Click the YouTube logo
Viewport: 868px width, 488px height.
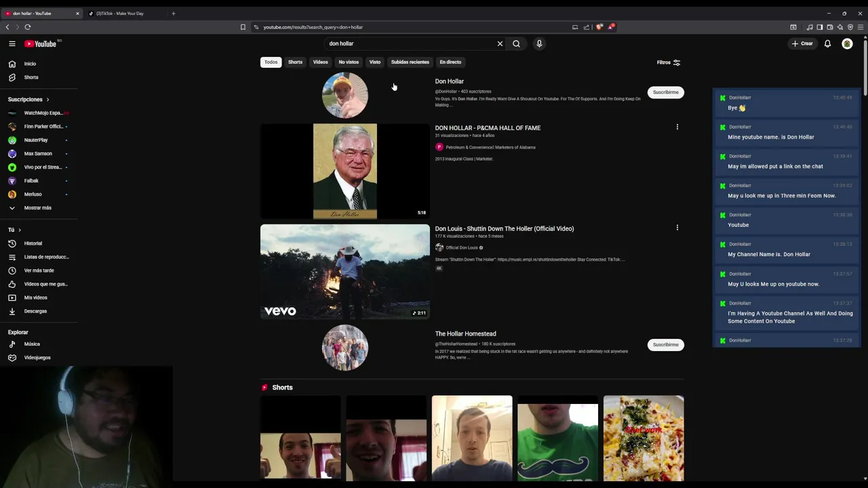41,43
